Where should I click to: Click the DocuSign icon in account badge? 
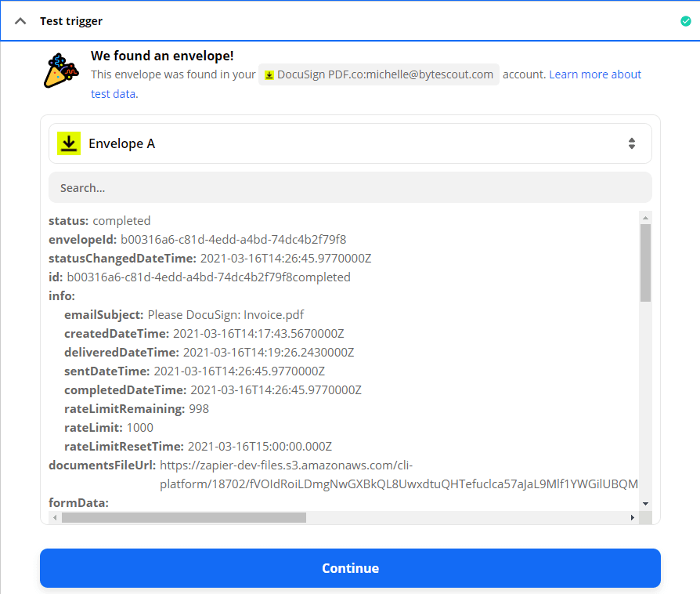pyautogui.click(x=269, y=74)
